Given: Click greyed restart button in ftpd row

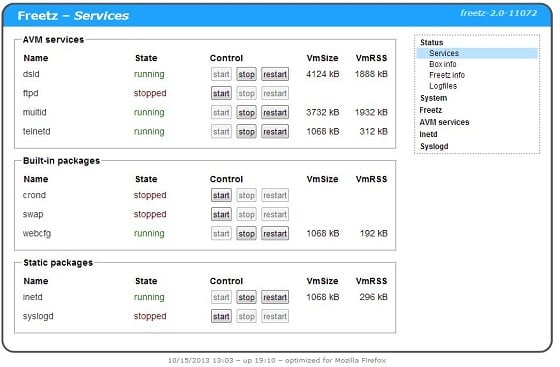Looking at the screenshot, I should [x=275, y=94].
